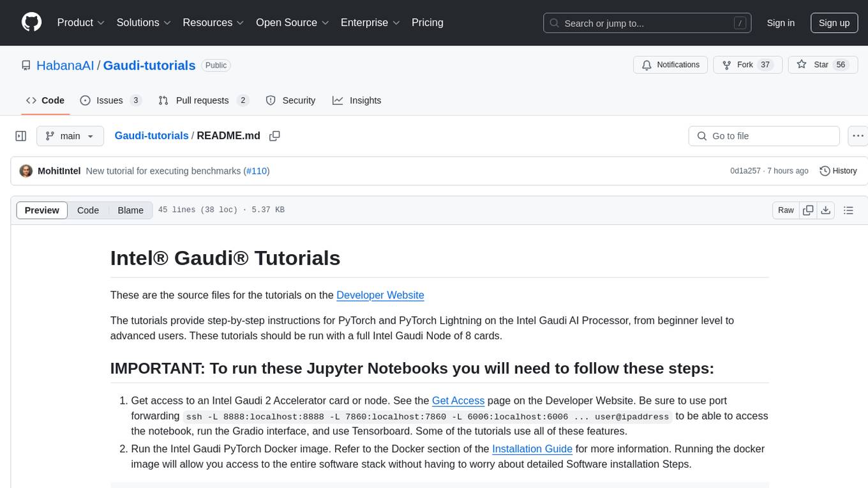Expand the Solutions menu

click(x=144, y=22)
